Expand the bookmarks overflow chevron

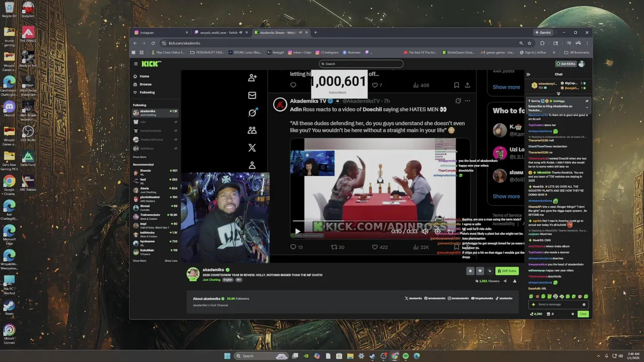click(554, 52)
